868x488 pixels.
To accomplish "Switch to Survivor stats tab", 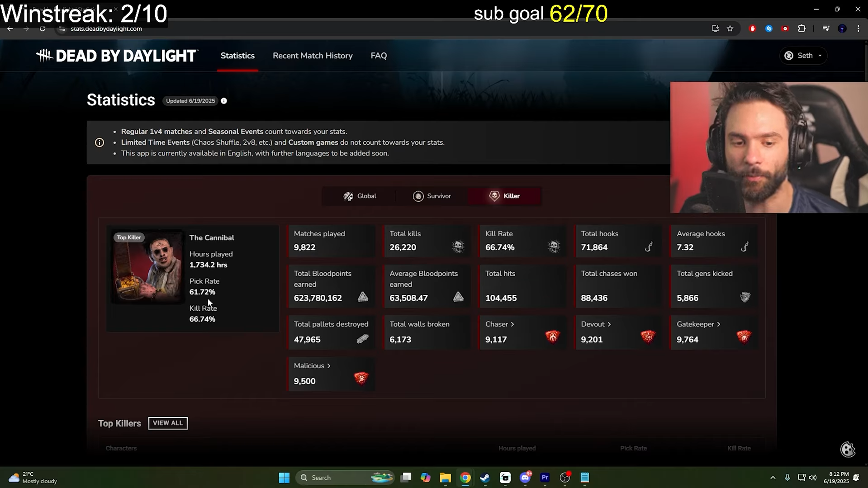I will click(432, 196).
